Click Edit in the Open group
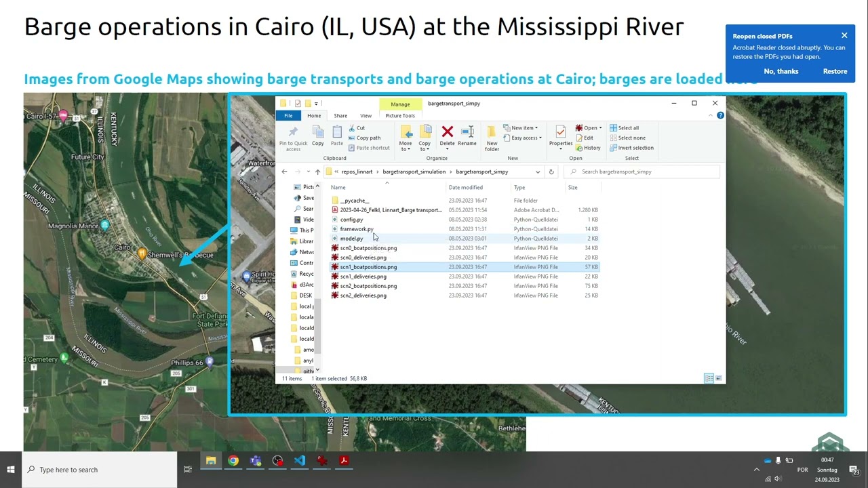This screenshot has height=488, width=868. (x=584, y=138)
